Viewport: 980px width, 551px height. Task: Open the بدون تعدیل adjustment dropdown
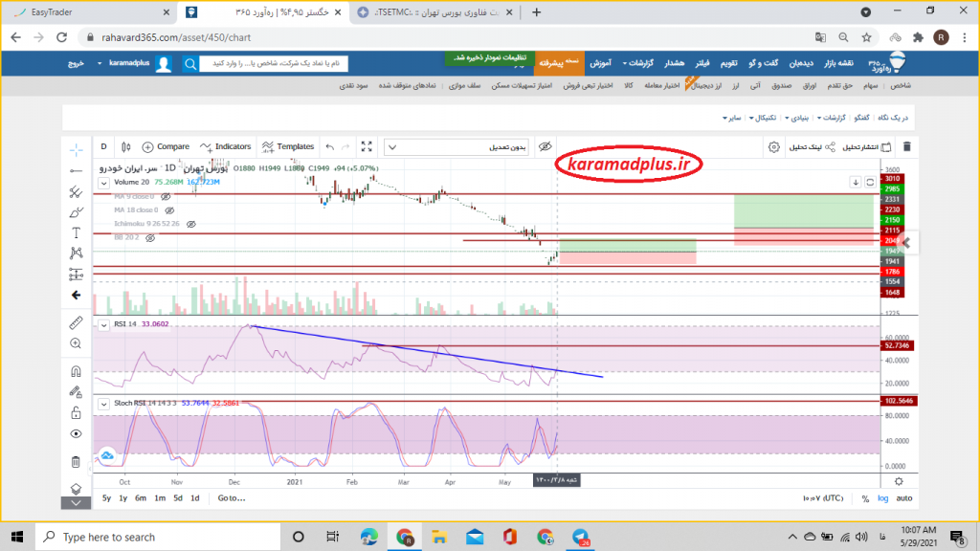pyautogui.click(x=457, y=147)
